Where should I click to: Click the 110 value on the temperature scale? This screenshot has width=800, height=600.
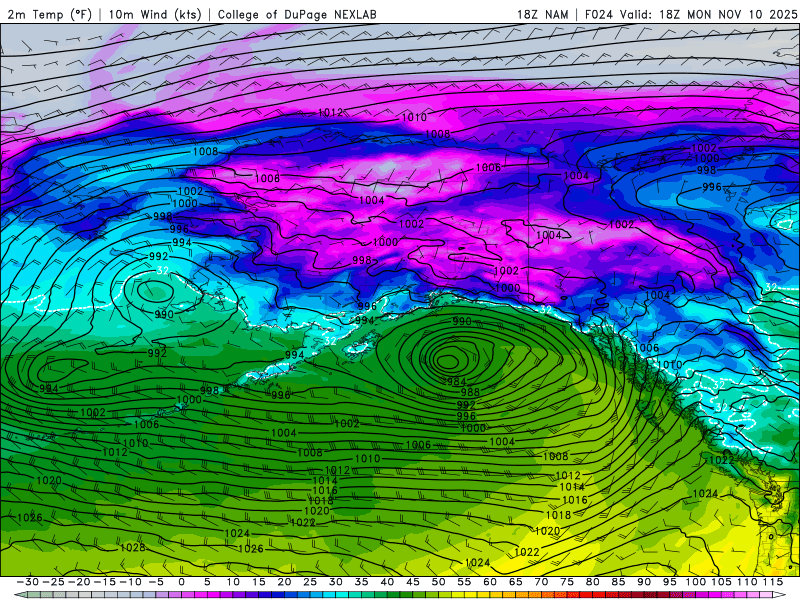747,582
